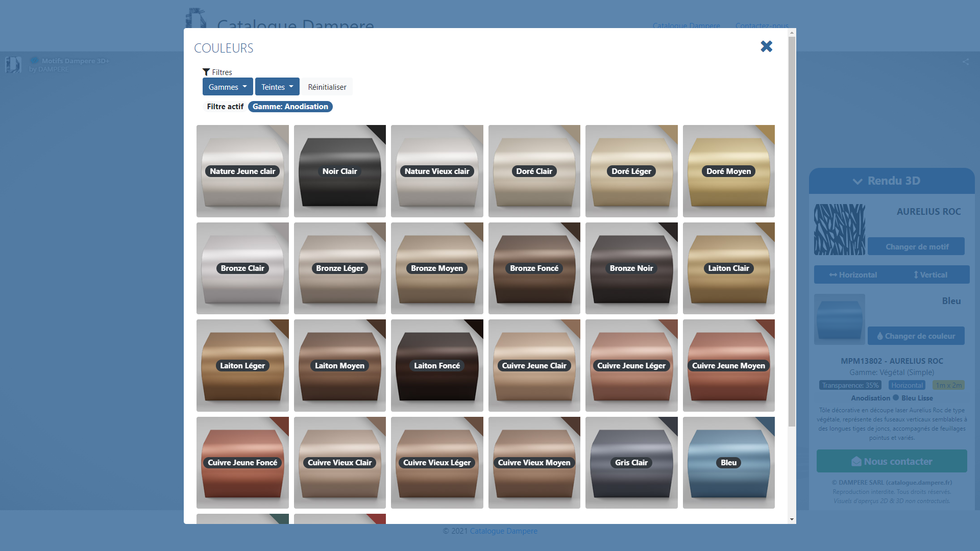Image resolution: width=980 pixels, height=551 pixels.
Task: Choose the Nature Vieux clair swatch
Action: click(x=437, y=171)
